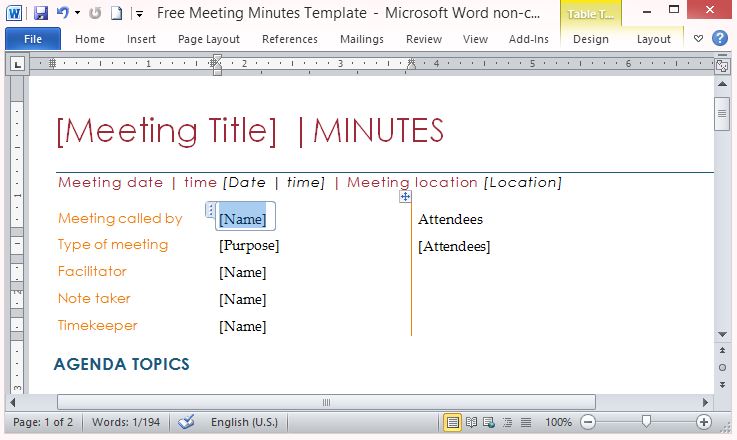Click the Facilitator [Name] placeholder
The image size is (737, 440).
point(243,272)
